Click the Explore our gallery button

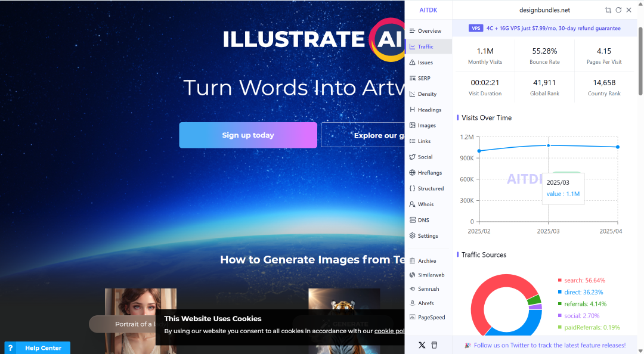363,135
